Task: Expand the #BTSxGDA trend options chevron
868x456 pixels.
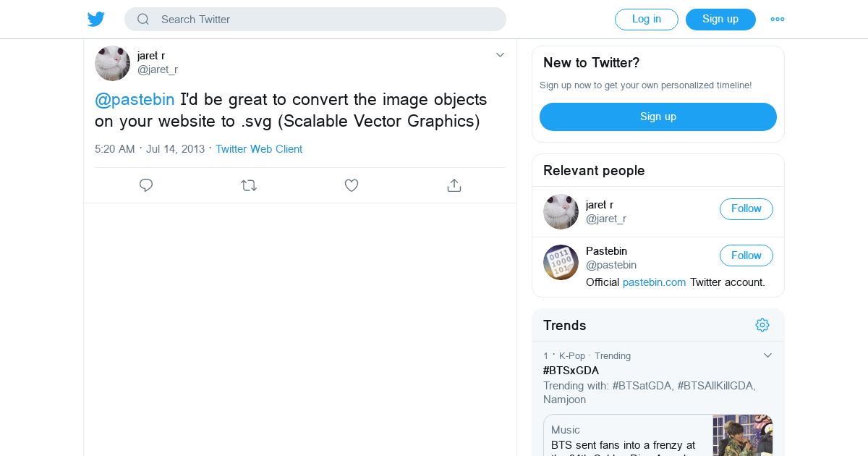Action: 767,355
